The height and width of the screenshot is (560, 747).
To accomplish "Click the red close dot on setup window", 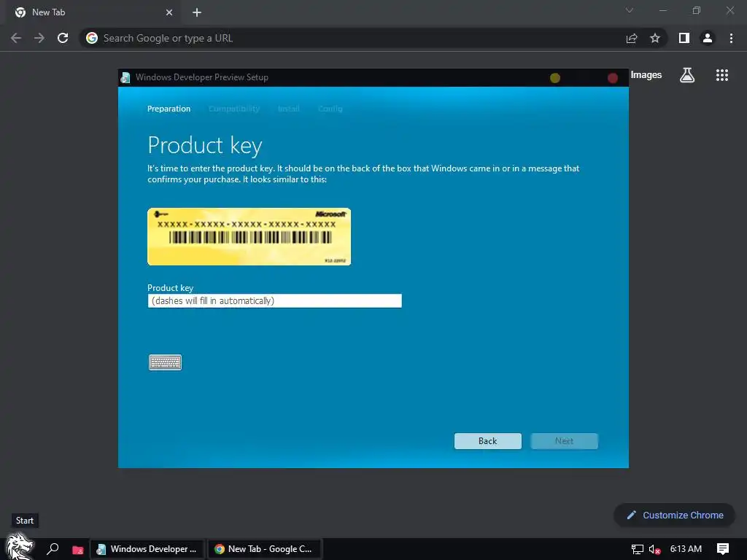I will pos(613,77).
